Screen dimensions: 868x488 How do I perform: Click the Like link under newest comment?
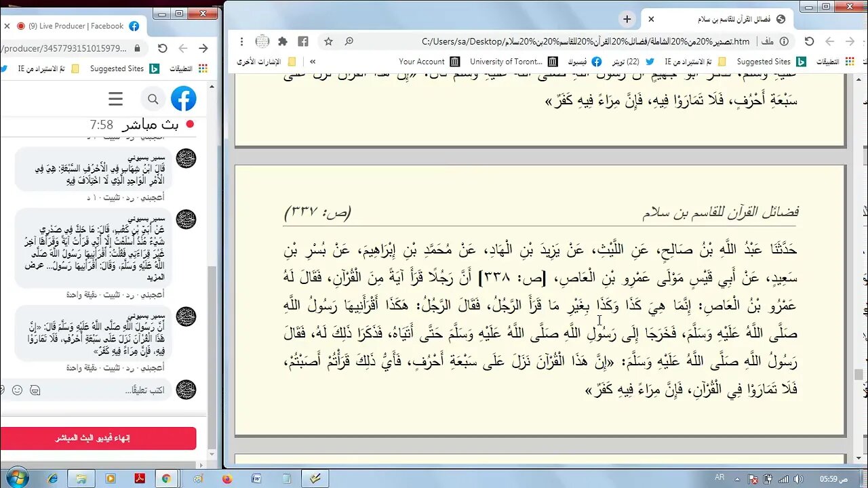[x=153, y=367]
